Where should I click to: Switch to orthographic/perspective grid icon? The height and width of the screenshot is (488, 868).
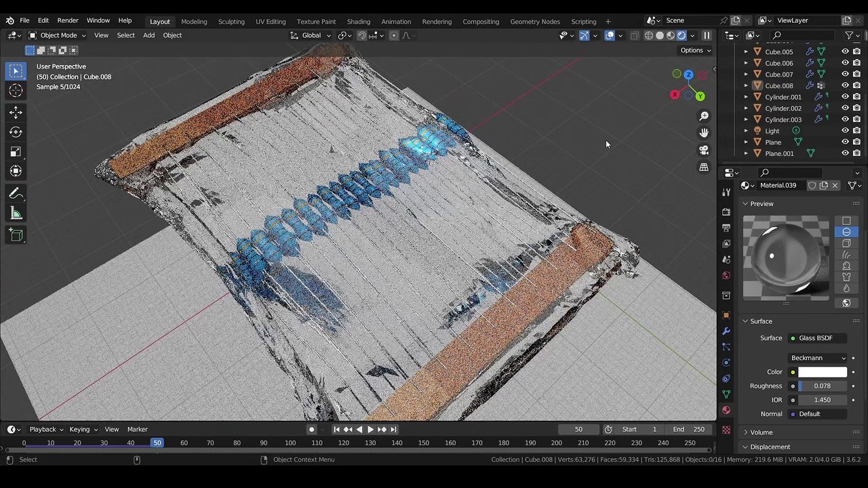[704, 167]
